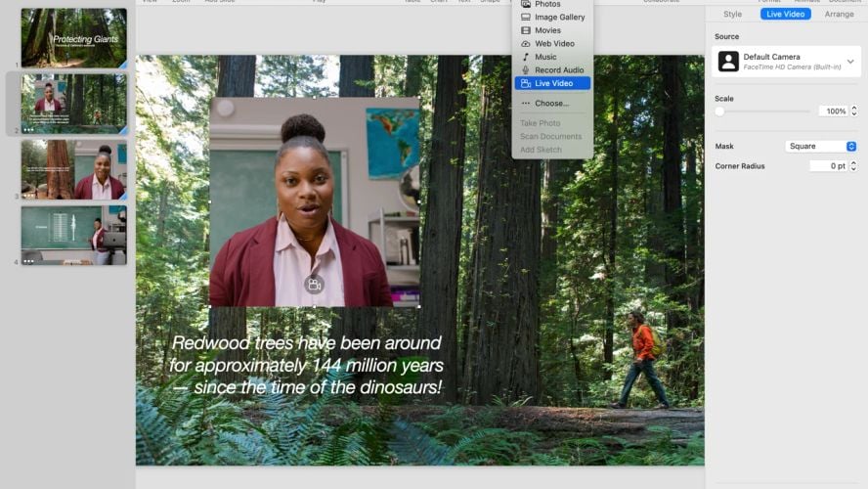Screen dimensions: 868x489
Task: Click the Scale label in inspector
Action: (x=724, y=99)
